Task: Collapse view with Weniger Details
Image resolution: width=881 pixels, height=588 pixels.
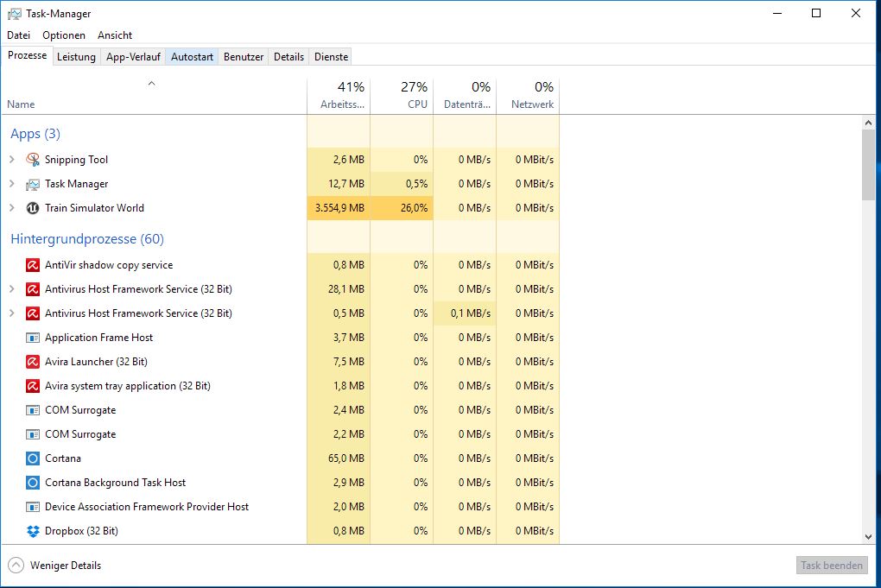Action: (x=54, y=566)
